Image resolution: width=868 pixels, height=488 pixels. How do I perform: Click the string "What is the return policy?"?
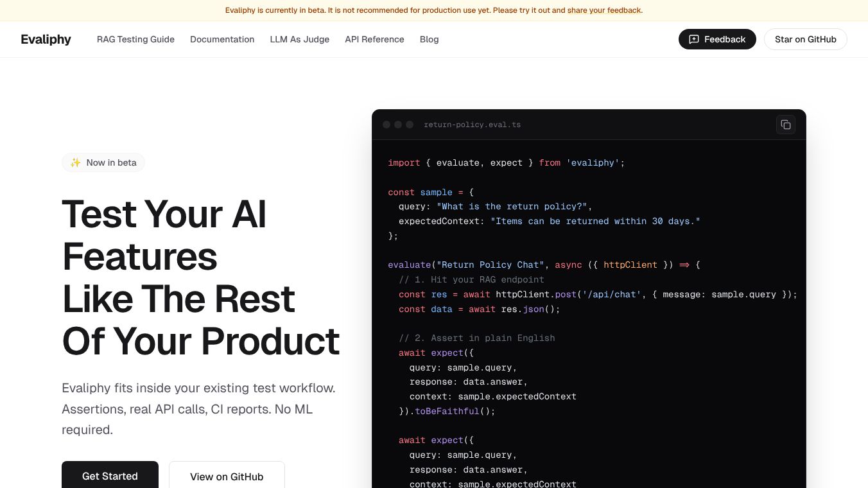(512, 207)
